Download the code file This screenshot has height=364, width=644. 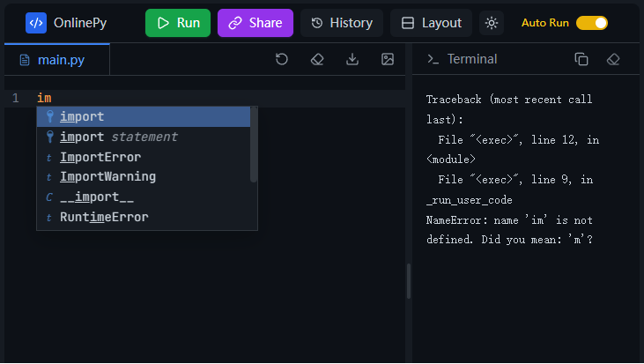pos(352,59)
